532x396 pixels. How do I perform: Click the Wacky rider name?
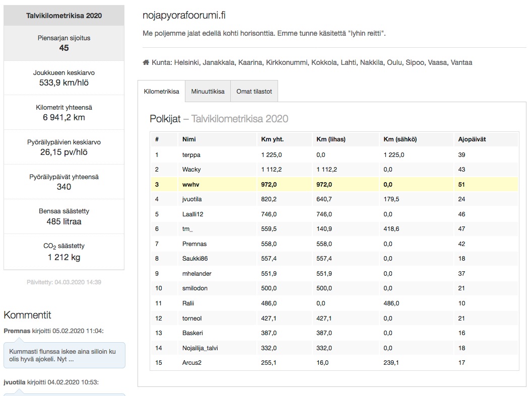(x=191, y=170)
